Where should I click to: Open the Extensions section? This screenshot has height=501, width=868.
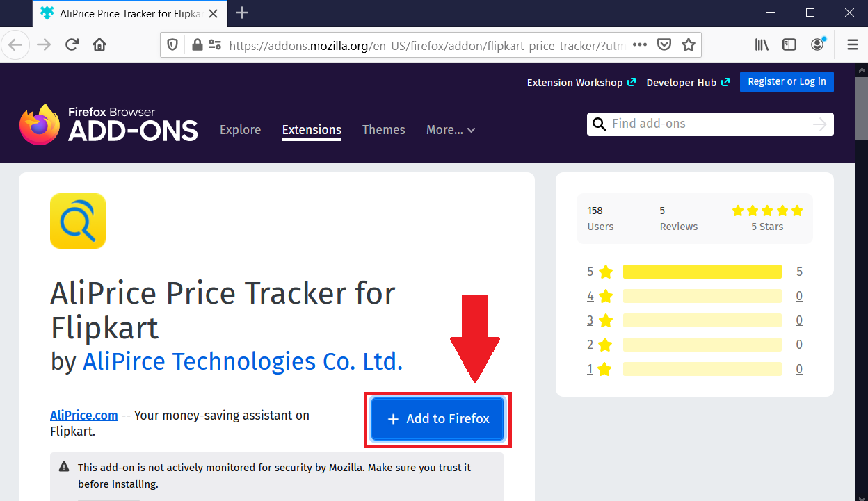point(312,130)
